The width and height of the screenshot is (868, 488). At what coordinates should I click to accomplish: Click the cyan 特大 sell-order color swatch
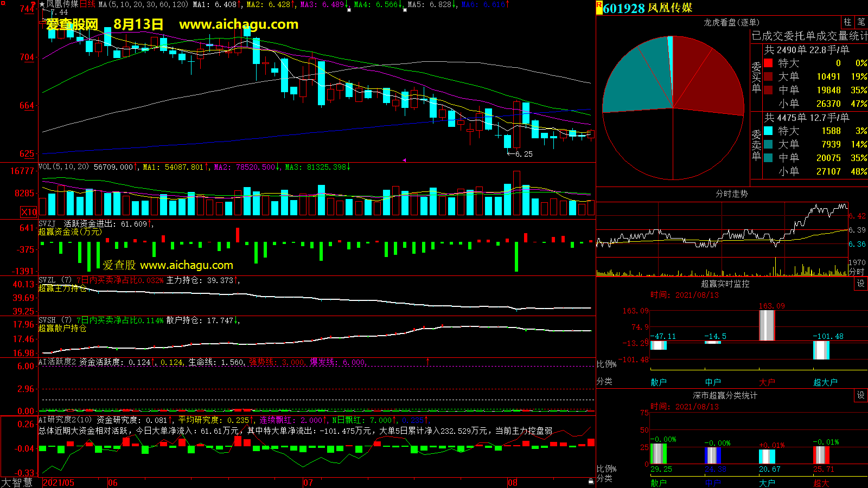(768, 131)
